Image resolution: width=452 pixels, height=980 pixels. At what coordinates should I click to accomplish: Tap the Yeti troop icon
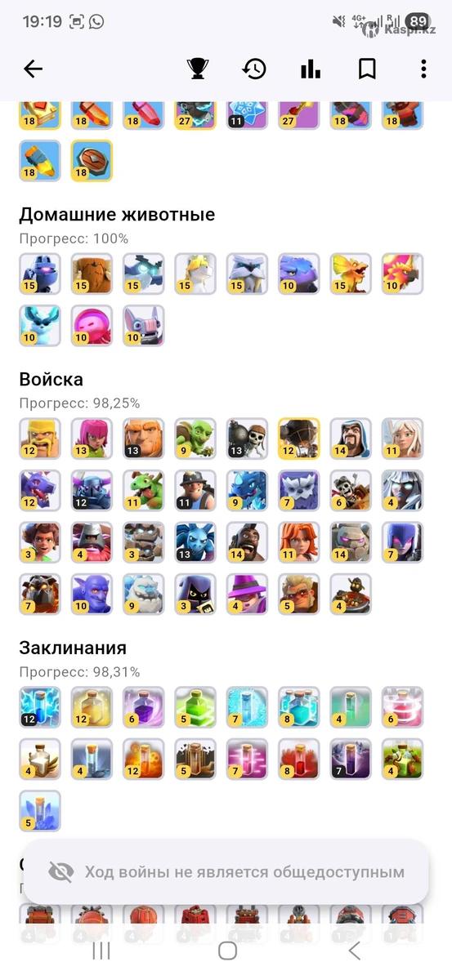(143, 595)
